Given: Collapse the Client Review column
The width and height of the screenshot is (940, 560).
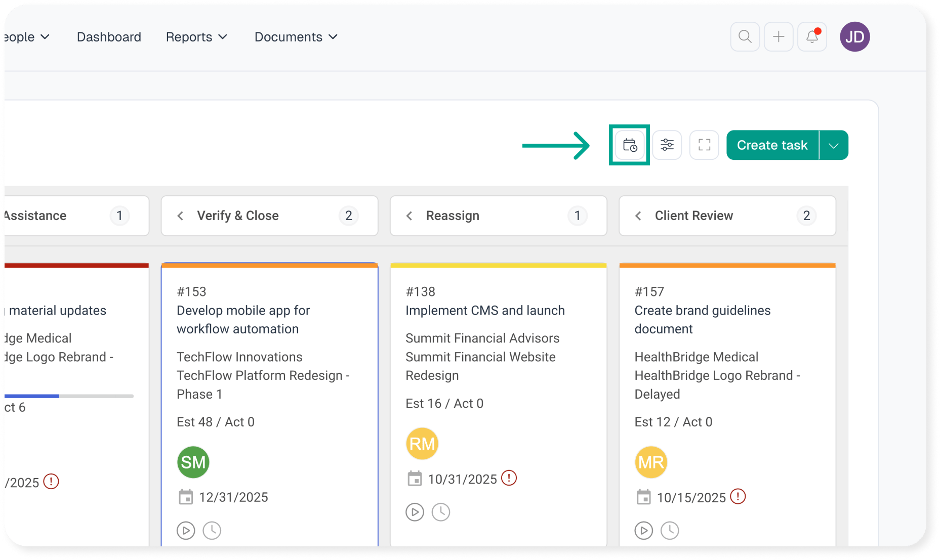Looking at the screenshot, I should pyautogui.click(x=638, y=216).
